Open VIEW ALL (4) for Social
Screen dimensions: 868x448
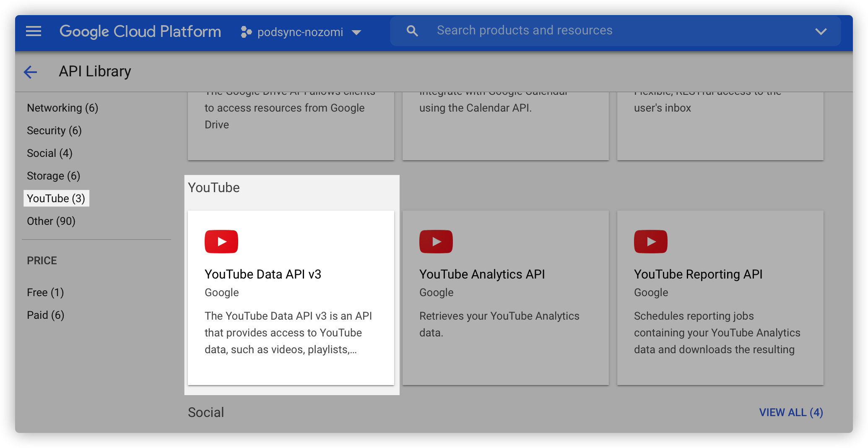(x=791, y=412)
